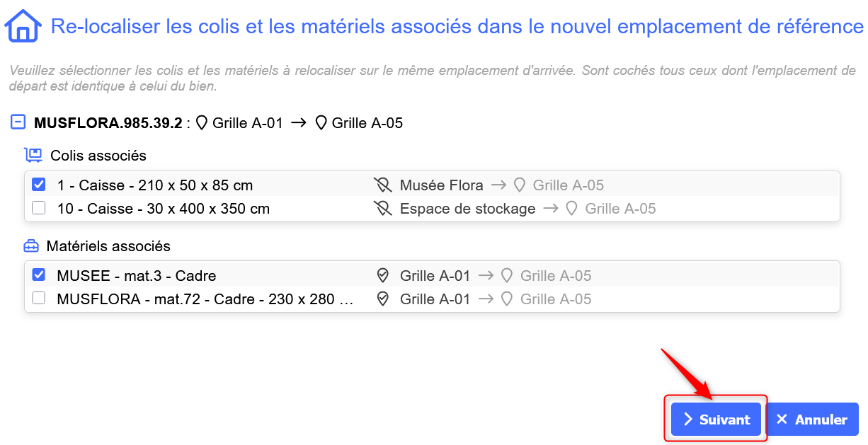Select the 10 - Caisse row label
Viewport: 868px width, 445px height.
(x=163, y=209)
